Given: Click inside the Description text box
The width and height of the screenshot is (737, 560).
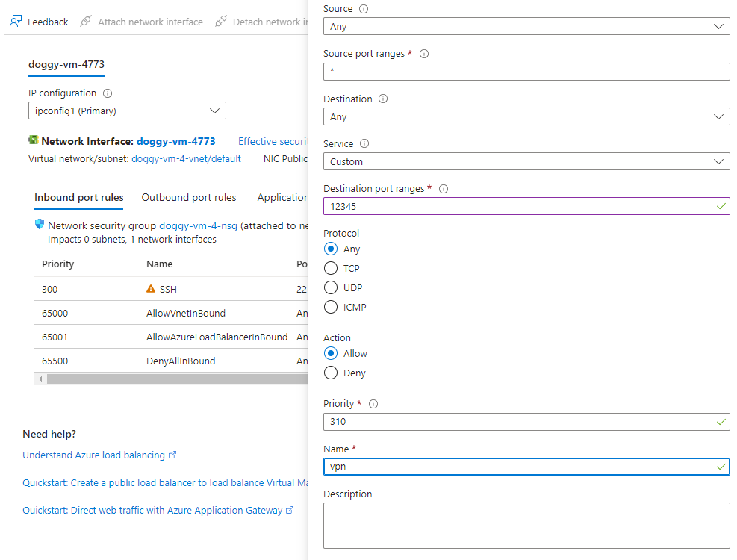Looking at the screenshot, I should pos(526,523).
